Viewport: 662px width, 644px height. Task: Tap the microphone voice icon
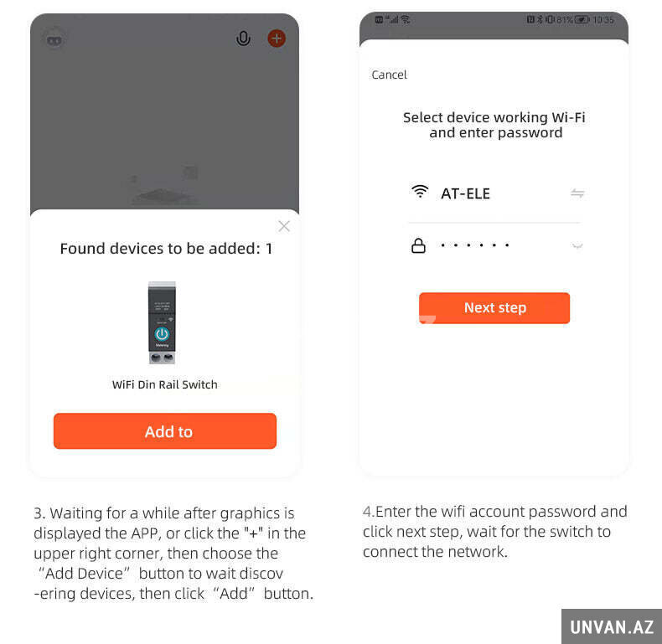pyautogui.click(x=243, y=39)
